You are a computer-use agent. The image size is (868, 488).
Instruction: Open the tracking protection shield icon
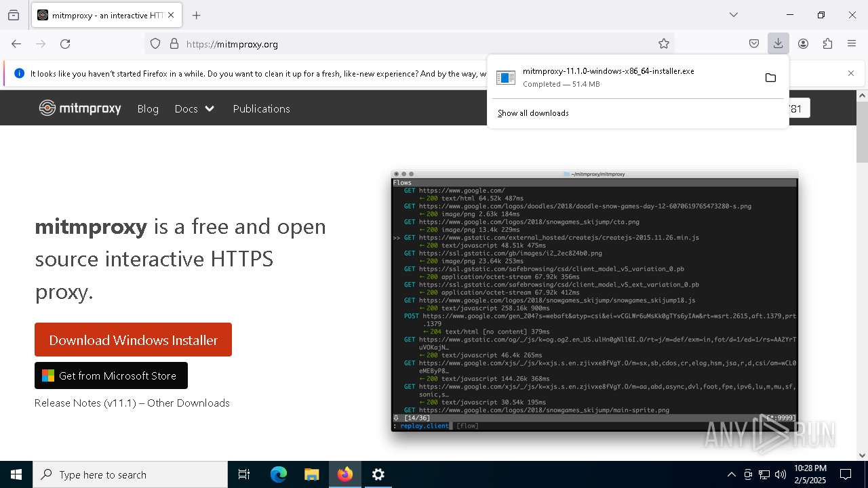pyautogui.click(x=155, y=44)
